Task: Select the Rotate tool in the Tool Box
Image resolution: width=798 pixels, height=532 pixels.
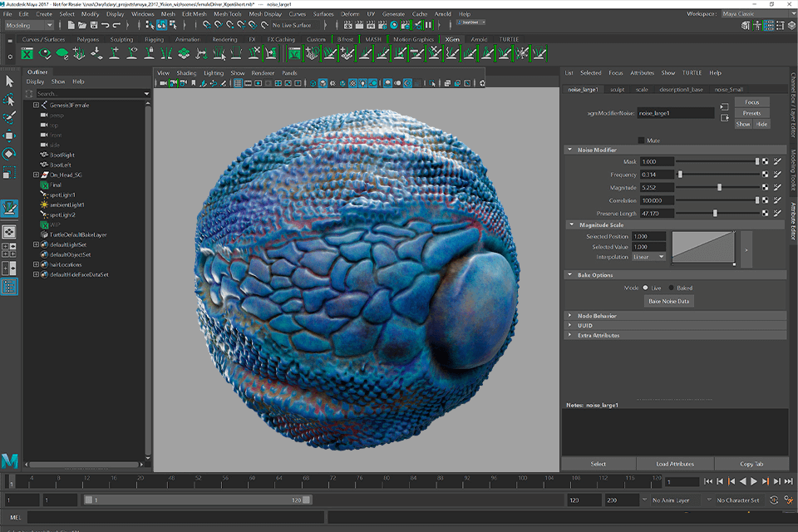Action: coord(9,154)
